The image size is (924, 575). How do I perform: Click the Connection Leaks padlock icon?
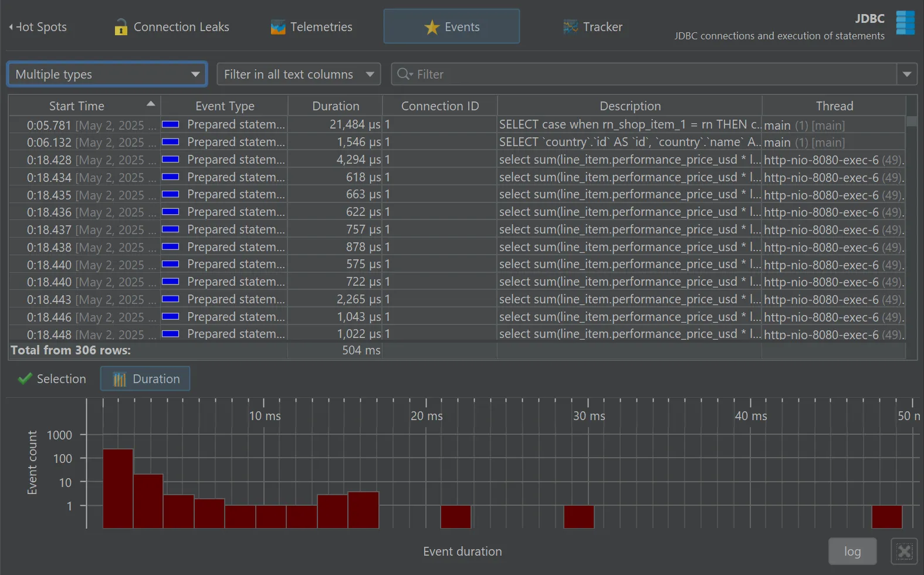pyautogui.click(x=121, y=27)
